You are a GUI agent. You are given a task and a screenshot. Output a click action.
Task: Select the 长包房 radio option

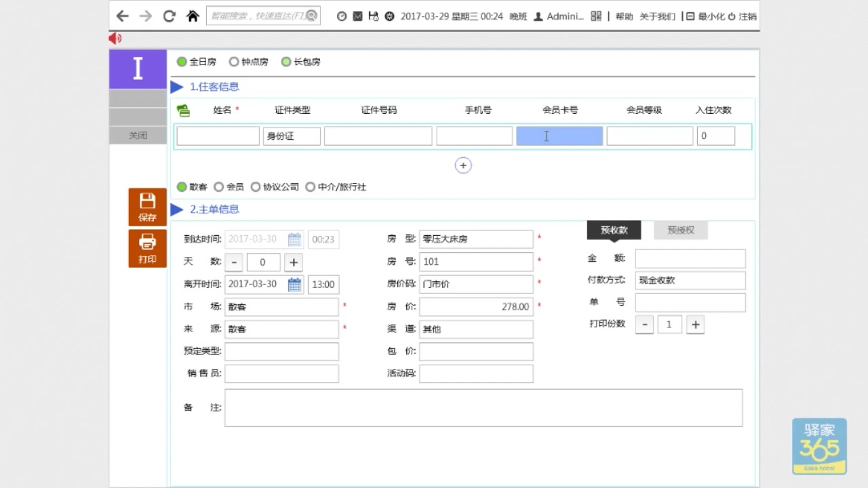point(285,62)
